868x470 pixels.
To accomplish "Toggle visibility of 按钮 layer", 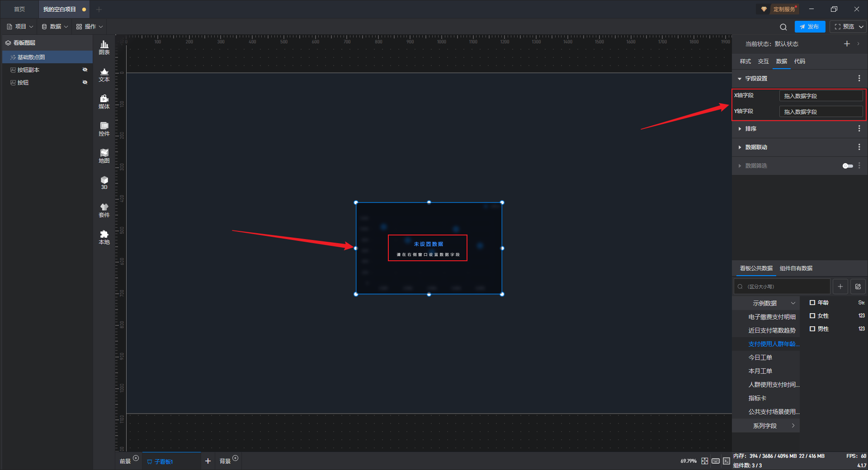I will tap(85, 82).
